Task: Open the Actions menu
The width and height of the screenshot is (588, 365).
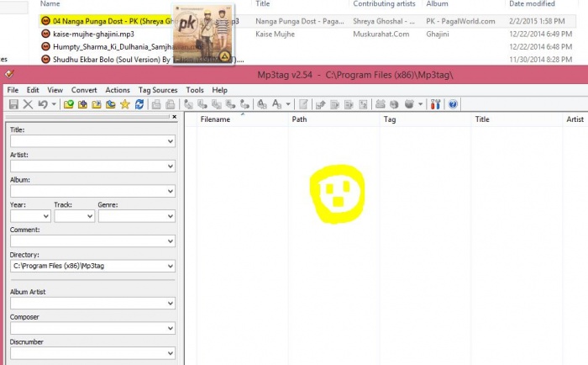Action: pos(118,90)
